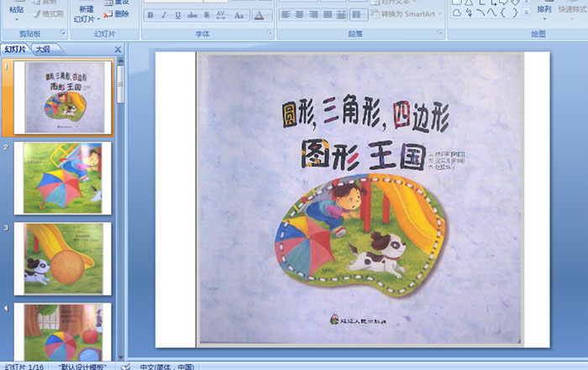Open Arrange (排列) menu
588x370 pixels.
click(544, 10)
